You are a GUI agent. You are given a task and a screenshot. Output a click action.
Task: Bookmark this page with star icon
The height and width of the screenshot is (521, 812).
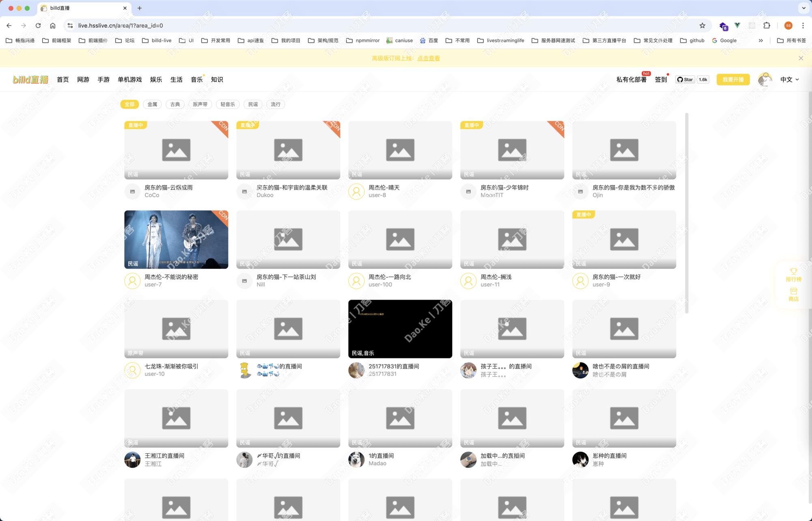click(x=702, y=26)
